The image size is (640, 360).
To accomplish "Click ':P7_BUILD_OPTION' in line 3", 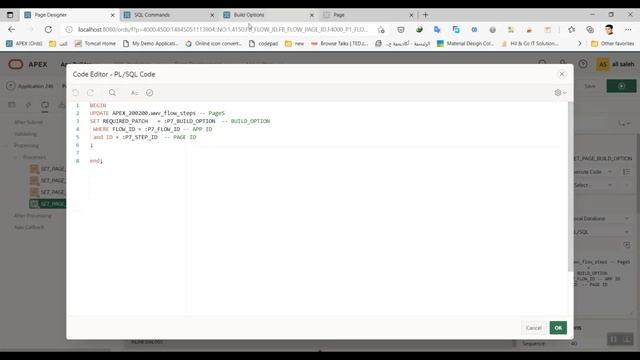I will (189, 121).
